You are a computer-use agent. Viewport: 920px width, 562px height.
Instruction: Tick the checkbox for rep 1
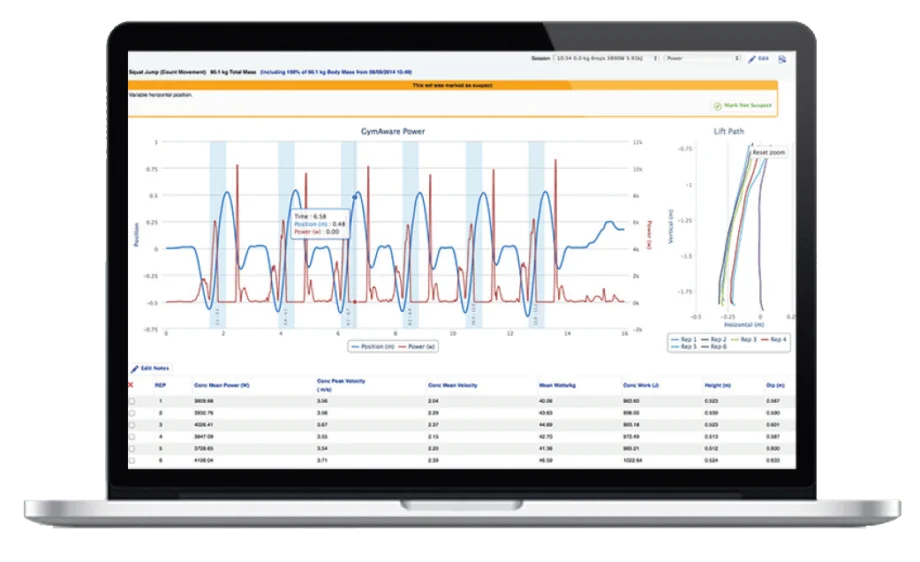click(x=132, y=401)
